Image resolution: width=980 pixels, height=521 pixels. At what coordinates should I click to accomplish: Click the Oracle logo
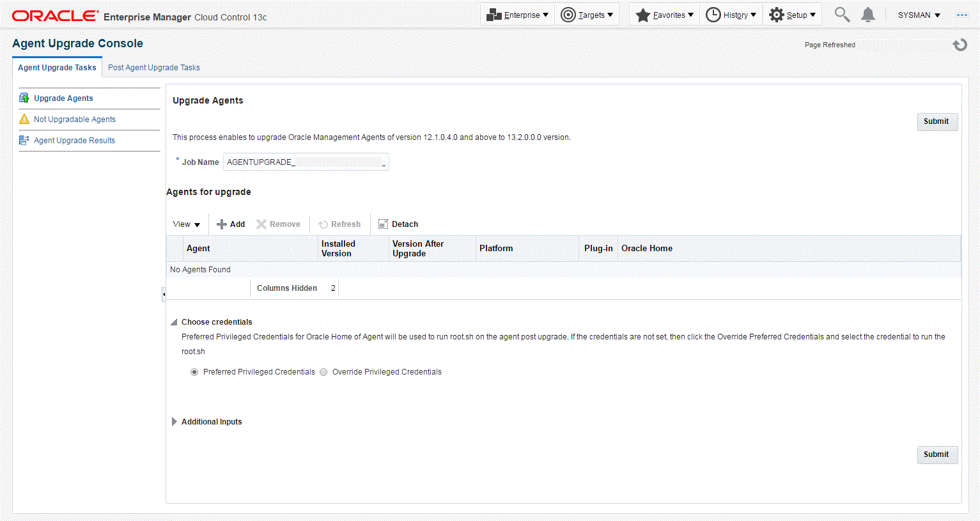pyautogui.click(x=56, y=15)
